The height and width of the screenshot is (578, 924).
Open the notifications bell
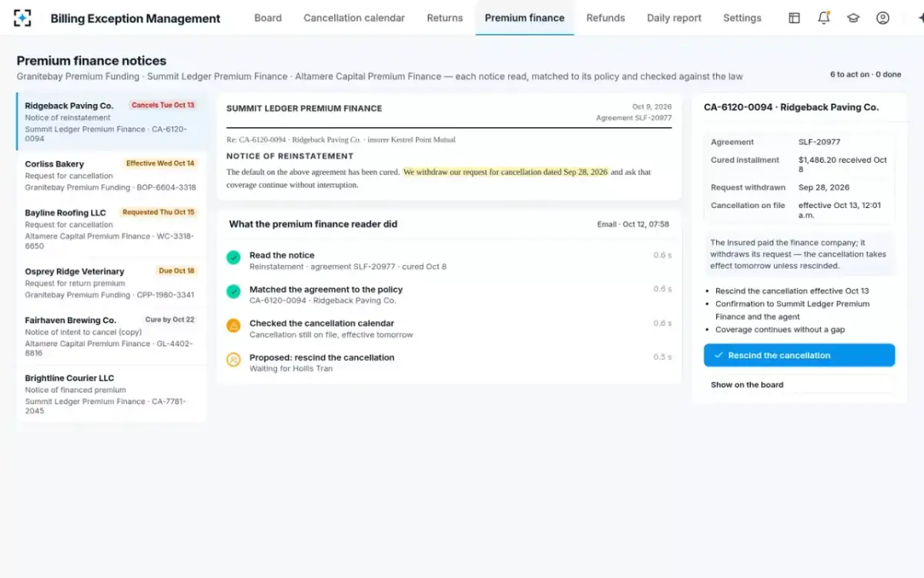point(823,18)
